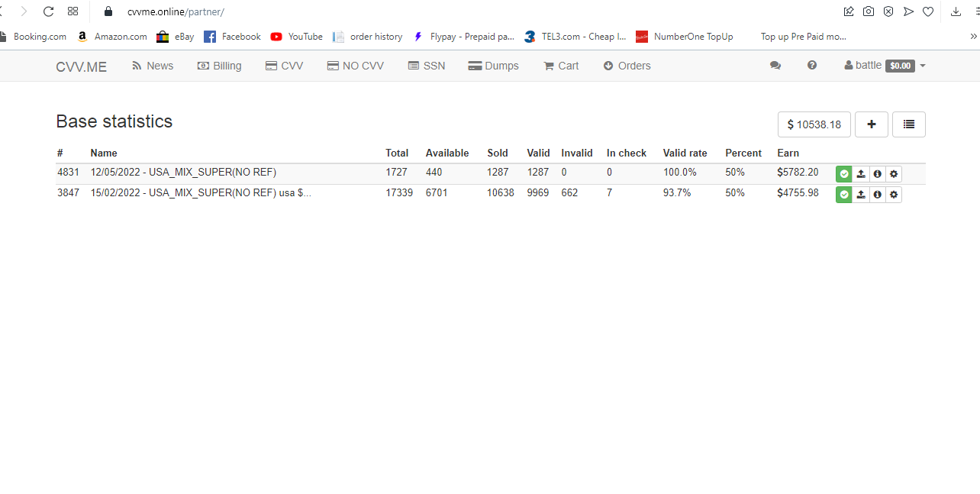Viewport: 980px width, 494px height.
Task: Add bookmark with the heart icon
Action: 928,11
